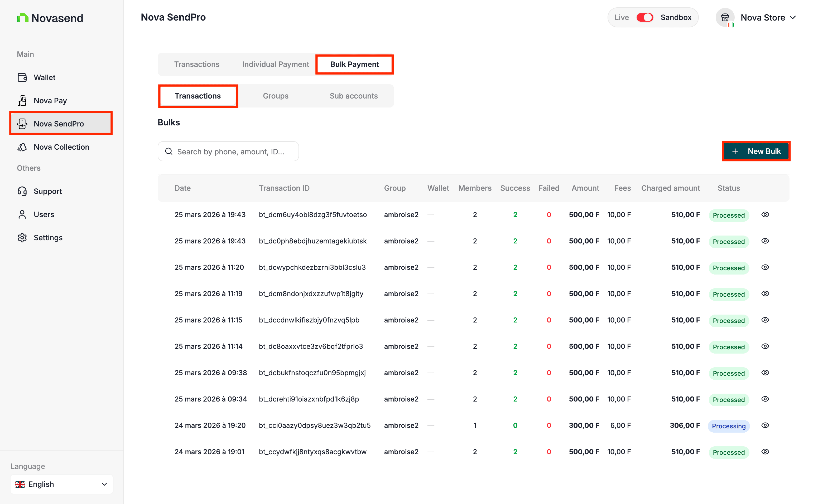Click the Charged amount column header
Viewport: 823px width, 504px height.
point(670,188)
